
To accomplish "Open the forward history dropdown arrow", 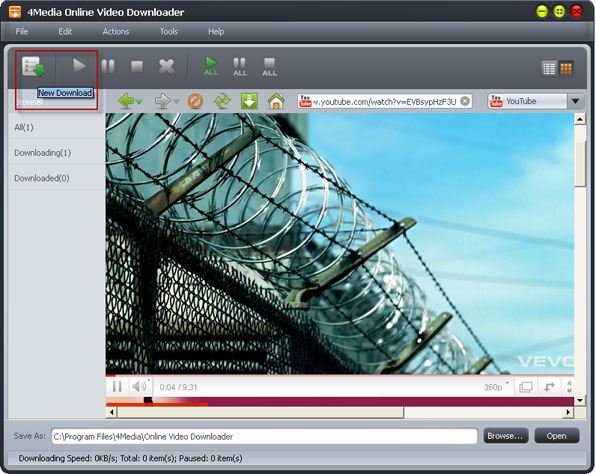I will tap(176, 102).
